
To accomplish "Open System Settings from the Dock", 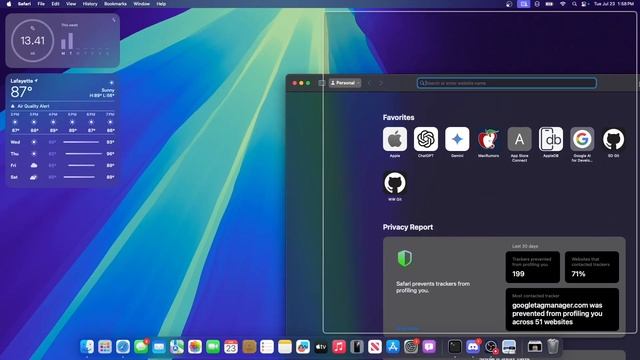I will [411, 347].
